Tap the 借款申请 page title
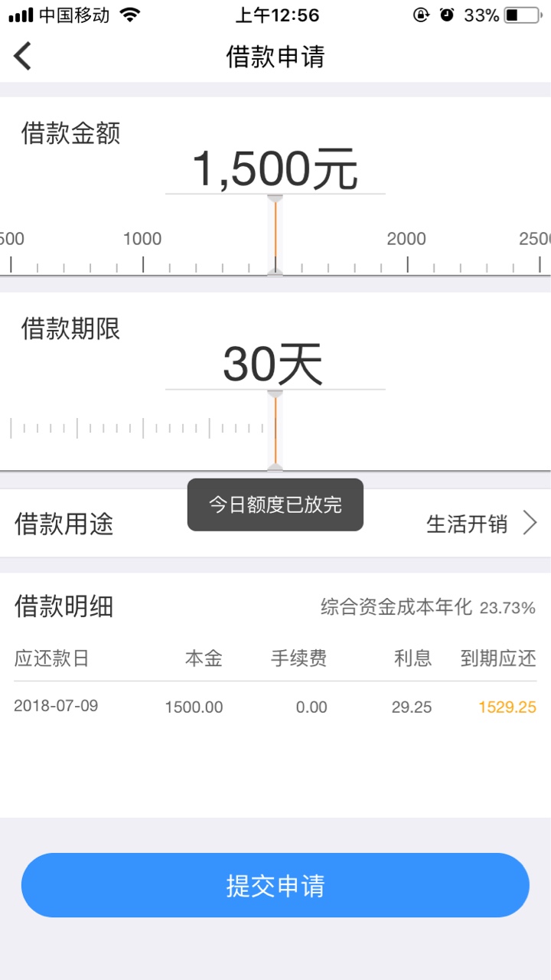This screenshot has height=980, width=551. (275, 57)
